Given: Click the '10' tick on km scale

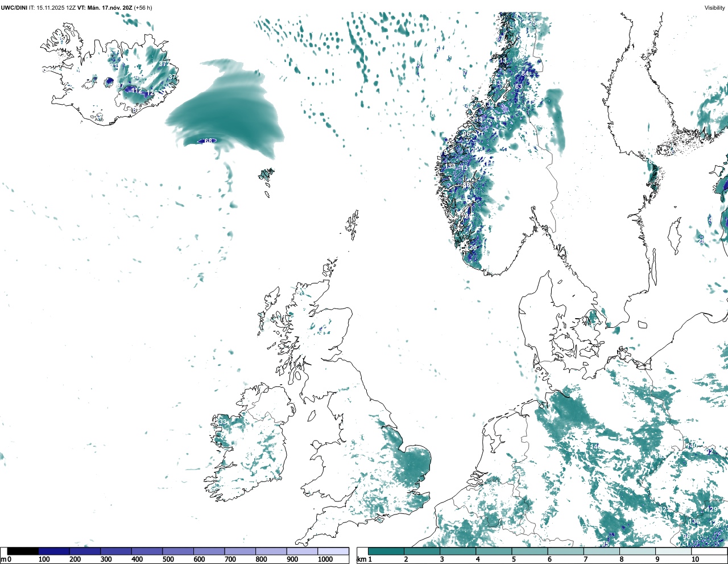Looking at the screenshot, I should (695, 559).
